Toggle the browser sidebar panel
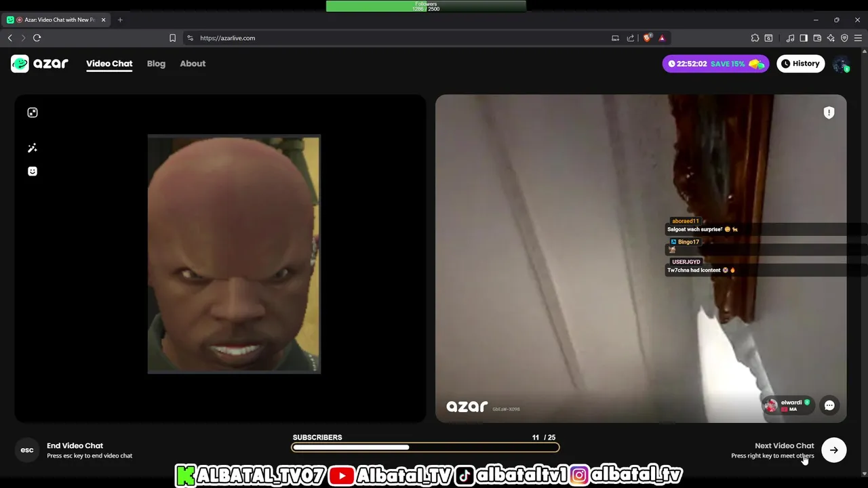 tap(804, 38)
